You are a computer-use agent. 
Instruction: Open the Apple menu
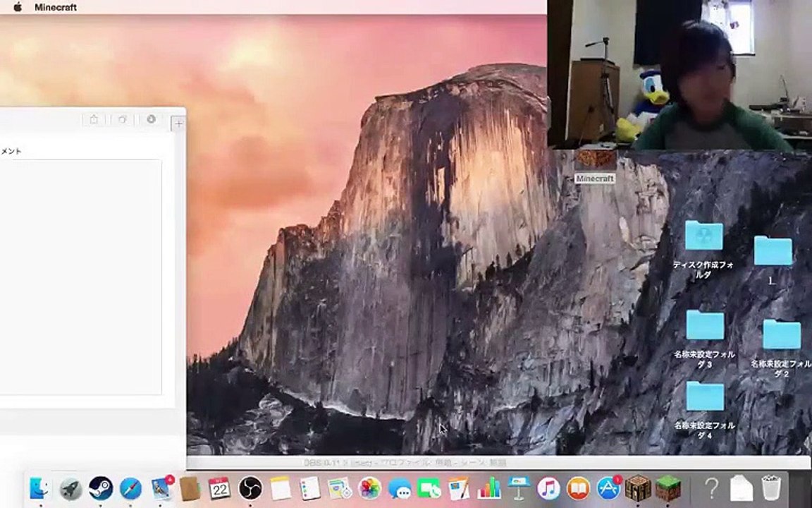[18, 7]
